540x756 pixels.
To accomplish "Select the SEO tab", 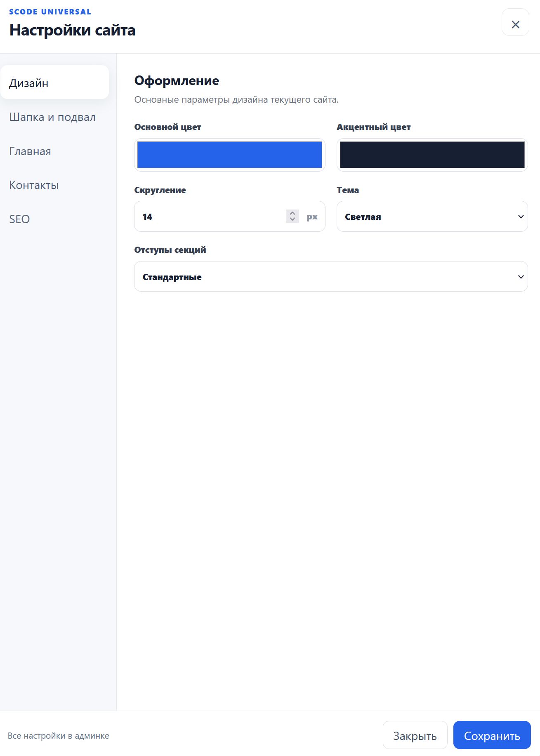I will tap(54, 219).
